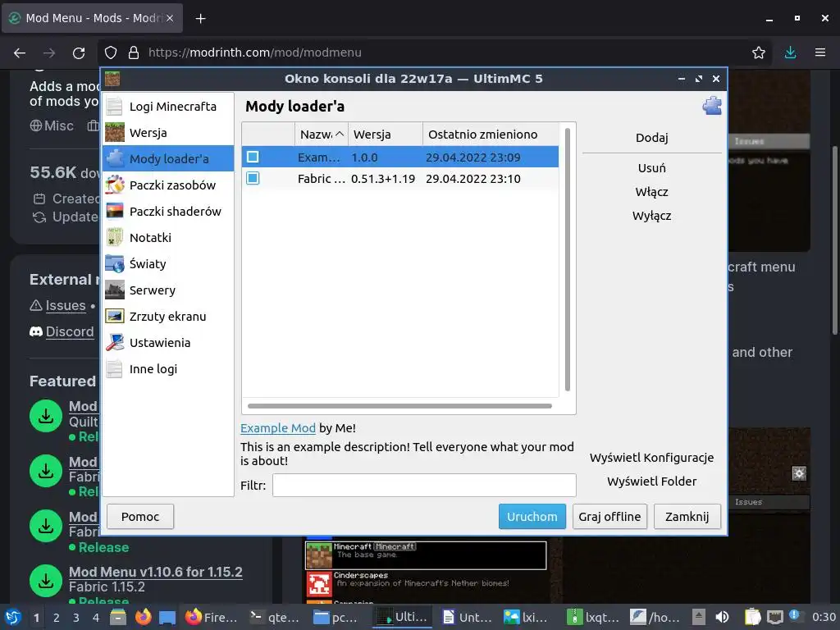Click the Graj offline button

(609, 517)
